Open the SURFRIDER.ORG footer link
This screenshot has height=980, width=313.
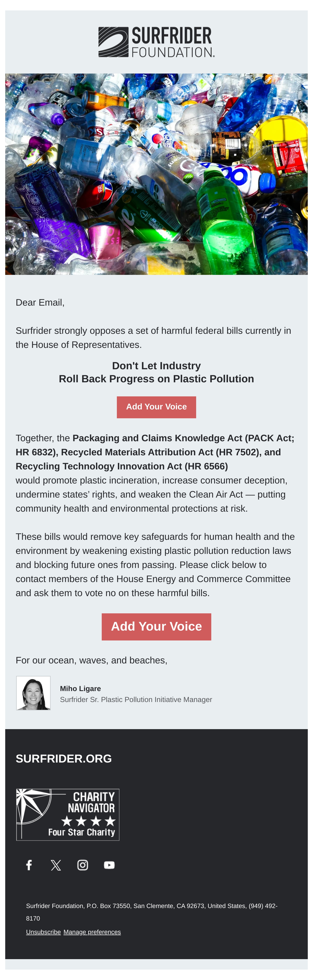tap(64, 758)
